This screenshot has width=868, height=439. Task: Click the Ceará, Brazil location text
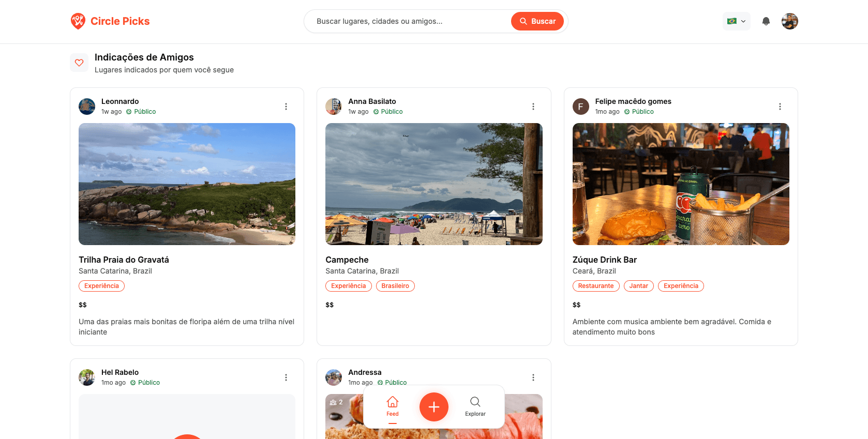pos(594,271)
